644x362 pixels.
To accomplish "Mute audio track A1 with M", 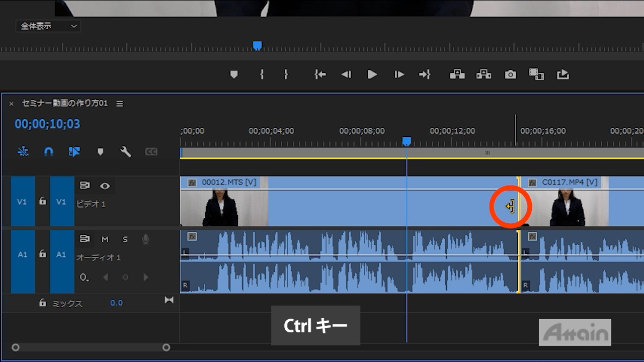I will [105, 239].
